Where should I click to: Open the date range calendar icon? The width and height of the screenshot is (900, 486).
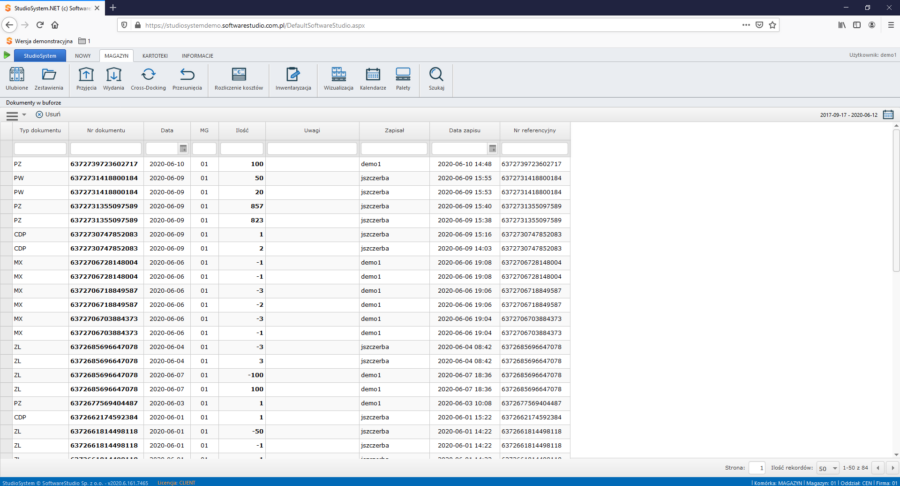click(888, 115)
